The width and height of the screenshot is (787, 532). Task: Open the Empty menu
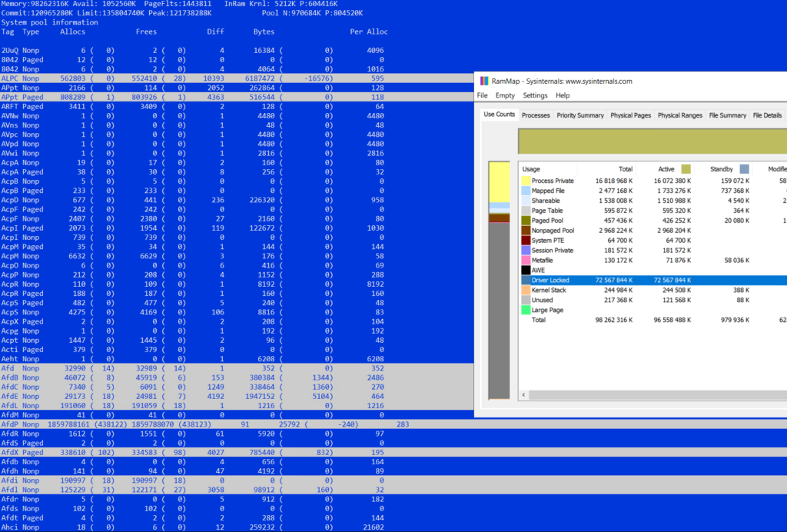pos(505,95)
